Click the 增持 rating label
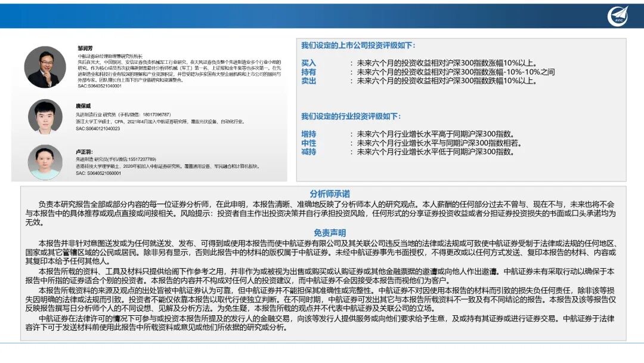The width and height of the screenshot is (644, 363). click(308, 134)
